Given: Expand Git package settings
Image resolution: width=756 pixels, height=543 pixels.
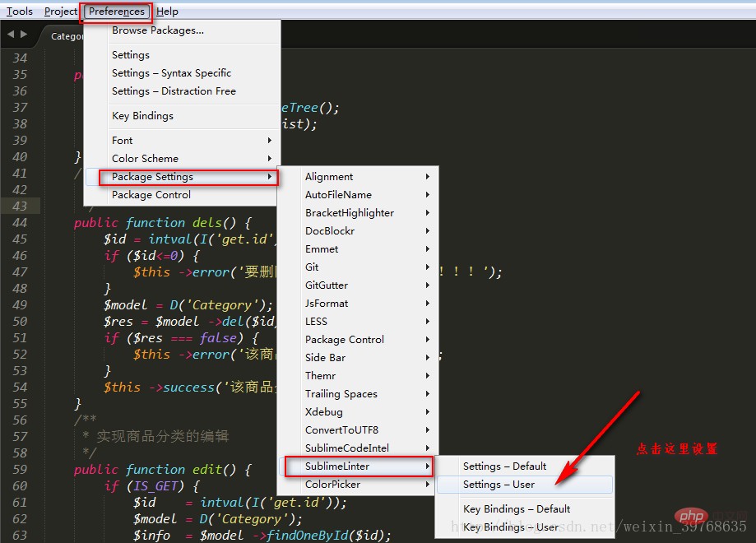Looking at the screenshot, I should click(358, 267).
